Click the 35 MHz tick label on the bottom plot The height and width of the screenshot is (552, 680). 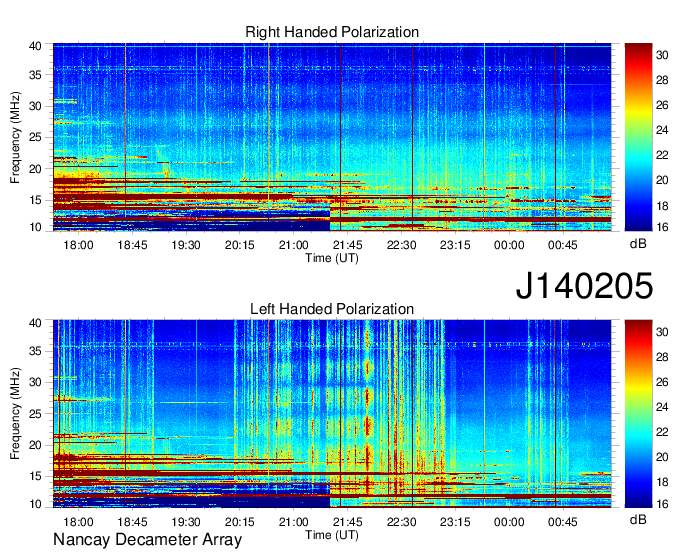(x=35, y=351)
